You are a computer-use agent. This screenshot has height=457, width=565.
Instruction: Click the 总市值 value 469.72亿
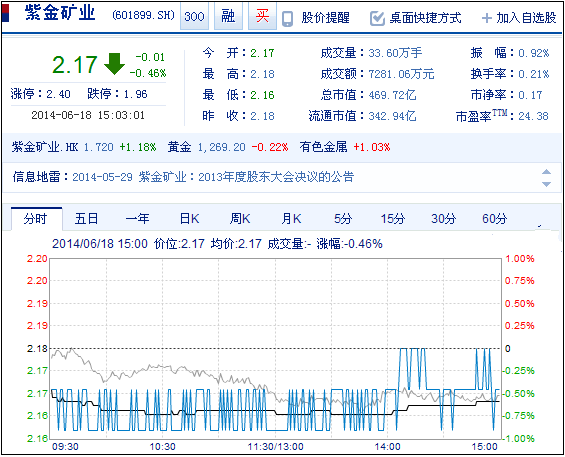click(x=392, y=95)
